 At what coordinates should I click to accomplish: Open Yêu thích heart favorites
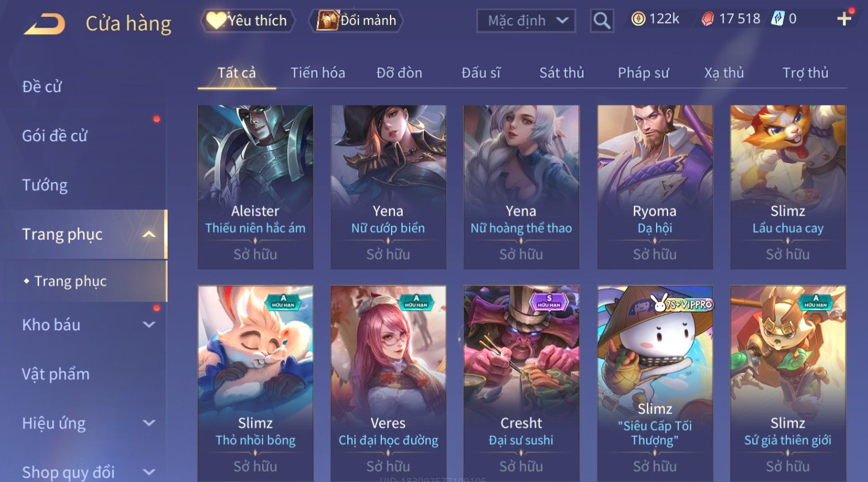point(248,21)
